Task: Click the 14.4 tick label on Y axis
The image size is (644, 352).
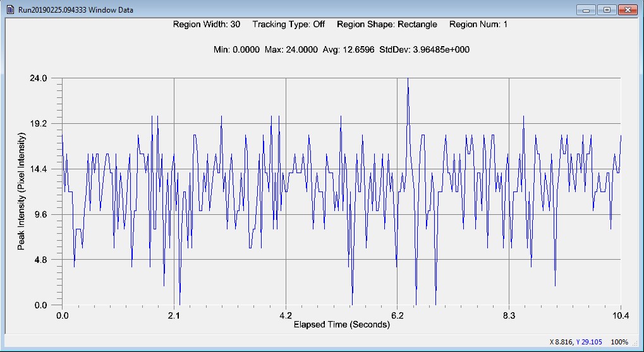Action: click(38, 169)
